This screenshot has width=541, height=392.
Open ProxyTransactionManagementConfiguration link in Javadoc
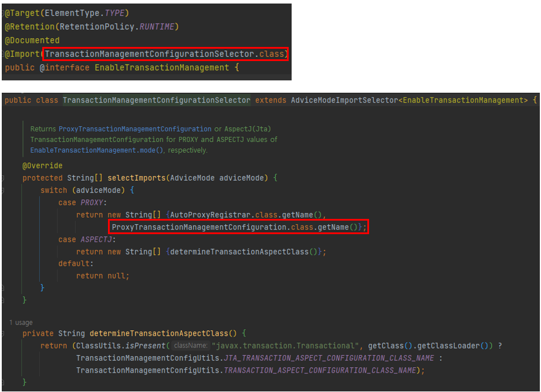(x=135, y=129)
